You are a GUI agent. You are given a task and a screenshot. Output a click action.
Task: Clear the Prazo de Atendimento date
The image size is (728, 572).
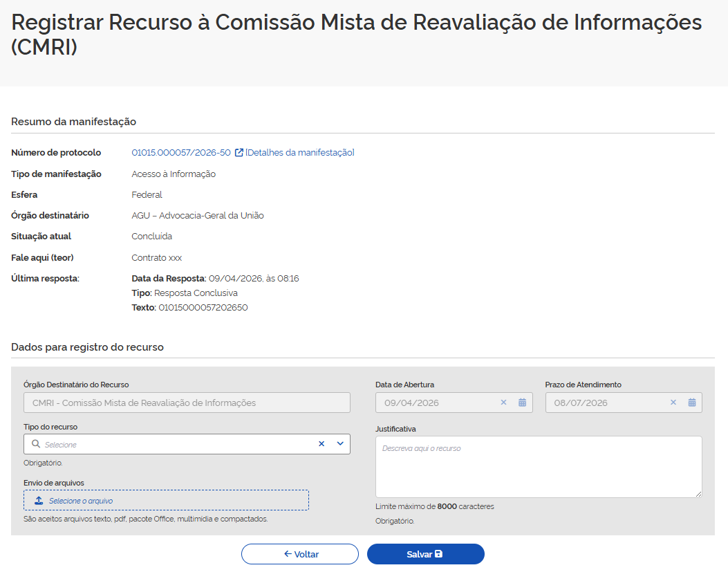point(673,403)
